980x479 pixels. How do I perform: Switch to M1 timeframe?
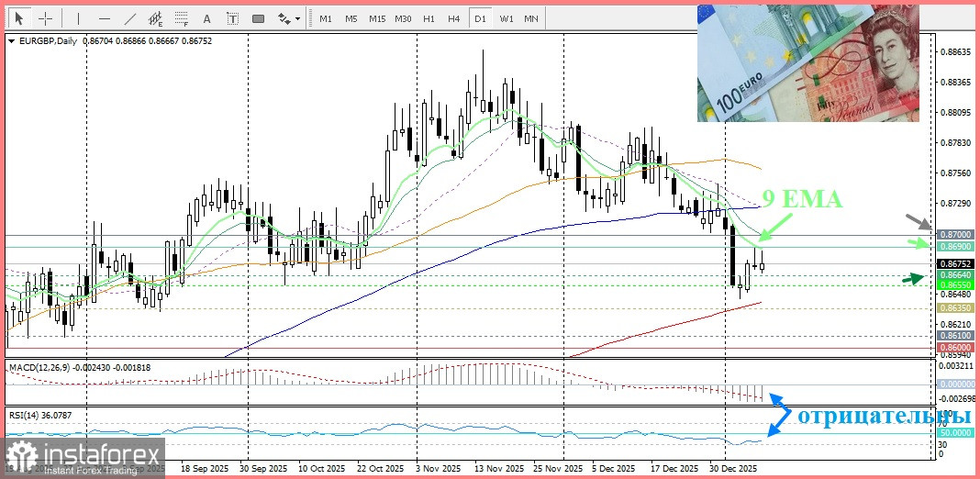click(326, 18)
